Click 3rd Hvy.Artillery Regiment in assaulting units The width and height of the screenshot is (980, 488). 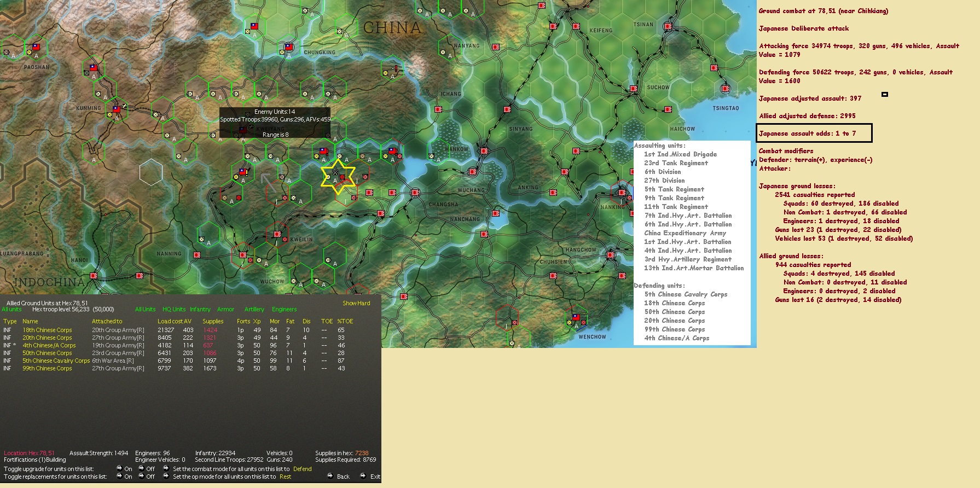point(688,259)
